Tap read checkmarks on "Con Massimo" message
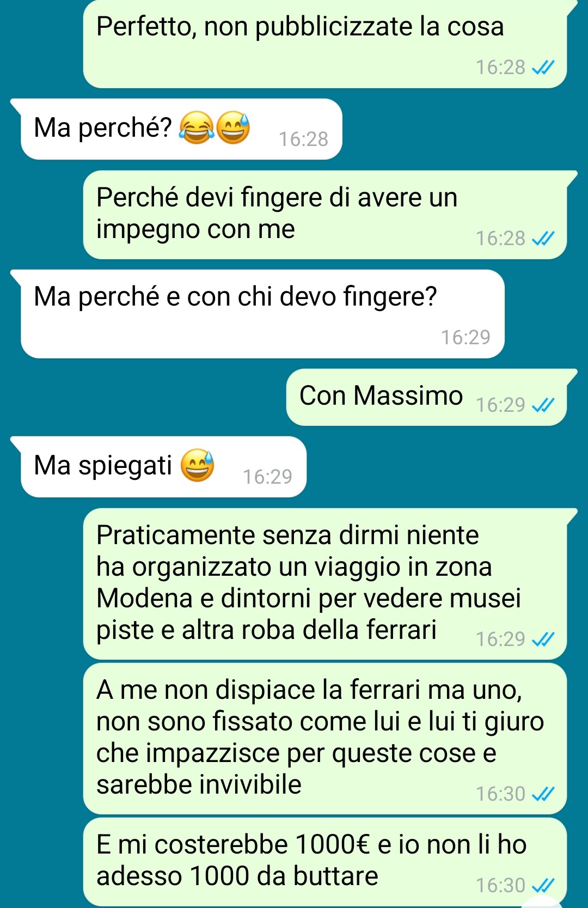 pos(543,405)
